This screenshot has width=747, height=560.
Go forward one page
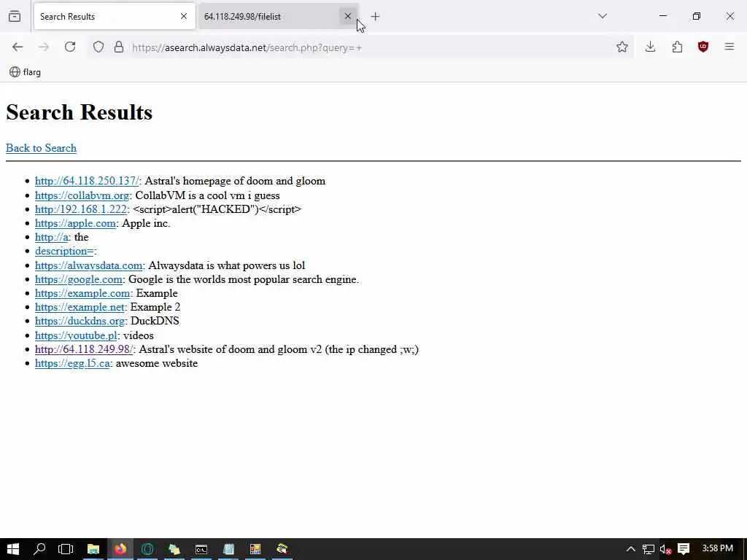click(x=43, y=47)
